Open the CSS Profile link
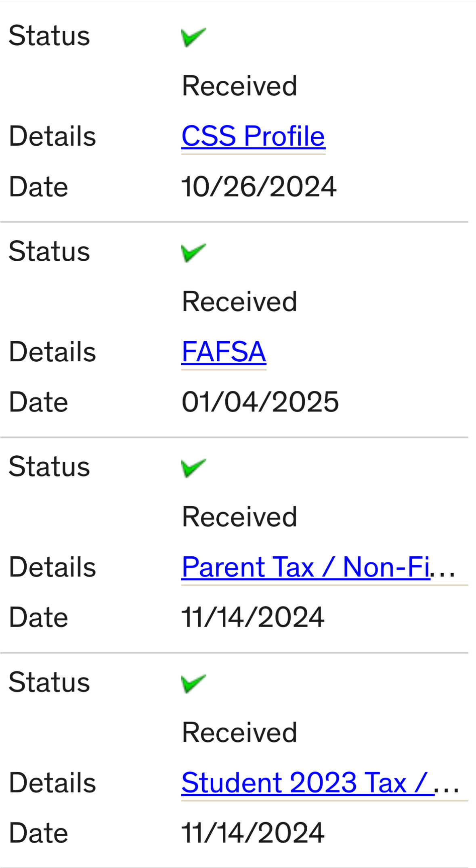The height and width of the screenshot is (868, 476). (x=253, y=136)
